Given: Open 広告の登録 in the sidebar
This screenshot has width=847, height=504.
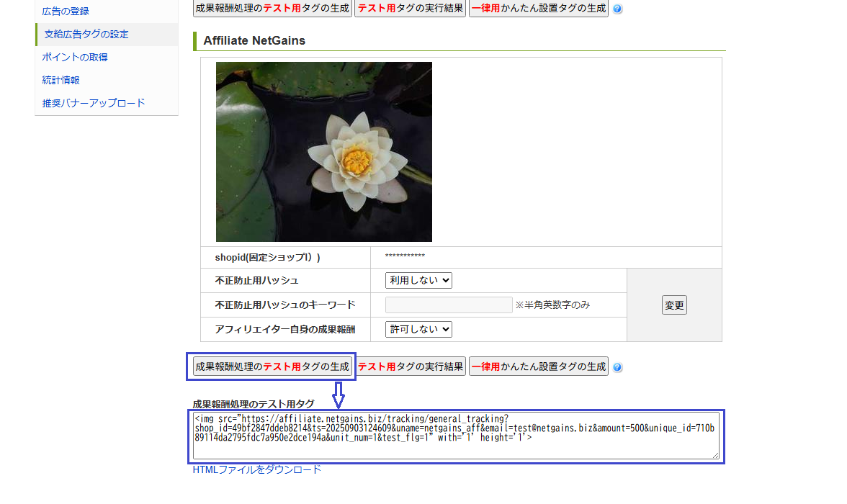Looking at the screenshot, I should [66, 12].
